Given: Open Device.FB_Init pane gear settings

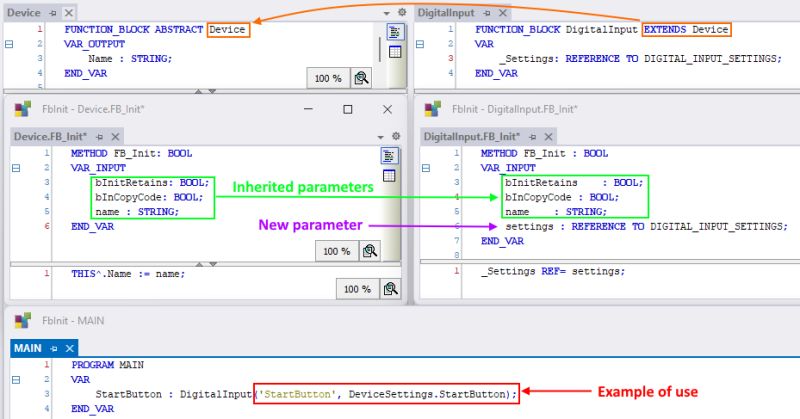Looking at the screenshot, I should (396, 136).
